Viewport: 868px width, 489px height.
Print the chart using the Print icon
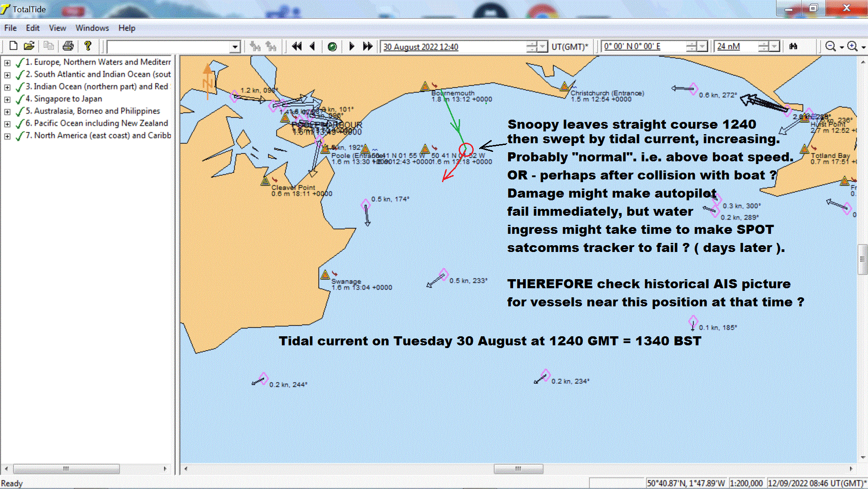coord(68,46)
